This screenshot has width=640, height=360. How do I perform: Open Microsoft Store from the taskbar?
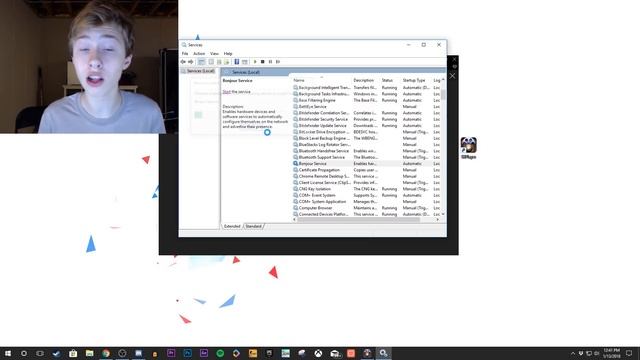(73, 353)
